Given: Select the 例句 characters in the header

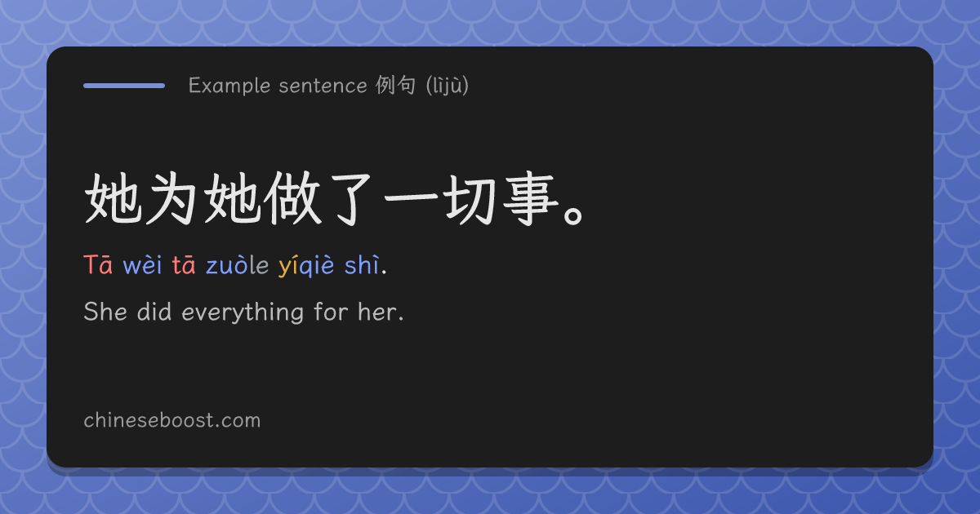Looking at the screenshot, I should pyautogui.click(x=396, y=85).
